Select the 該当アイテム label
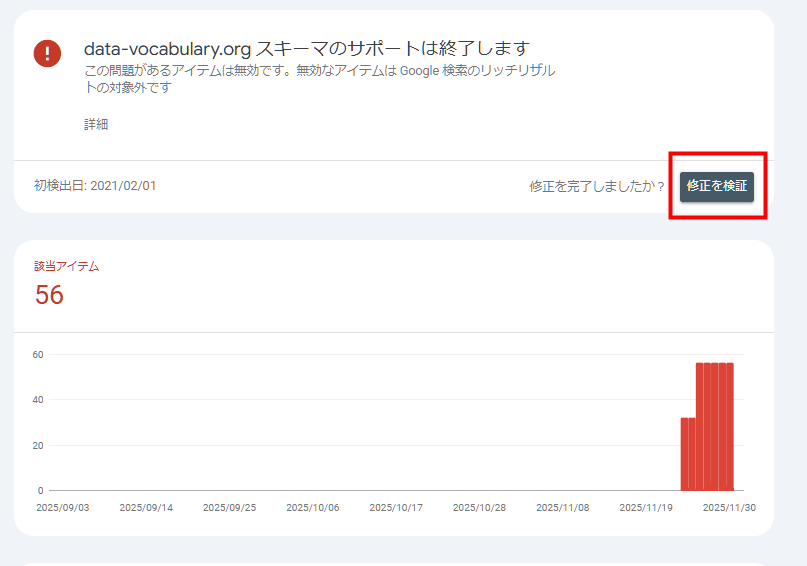807x566 pixels. tap(67, 266)
